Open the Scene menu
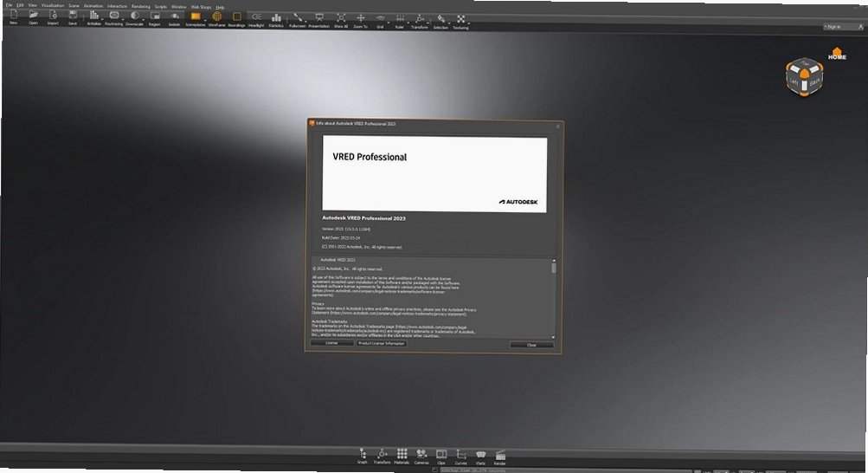This screenshot has width=868, height=473. [74, 5]
